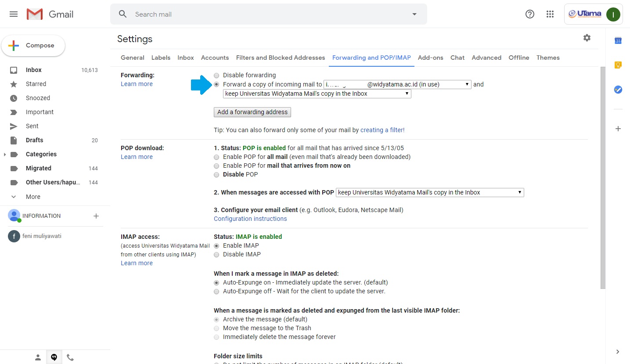Open the Hangouts phone calls icon

point(70,357)
